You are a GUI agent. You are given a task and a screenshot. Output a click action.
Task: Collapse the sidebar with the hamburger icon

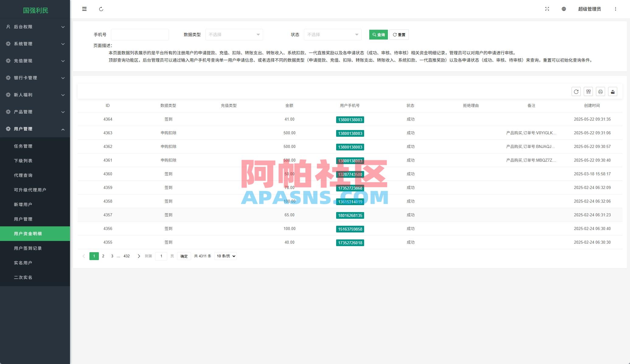[x=84, y=9]
